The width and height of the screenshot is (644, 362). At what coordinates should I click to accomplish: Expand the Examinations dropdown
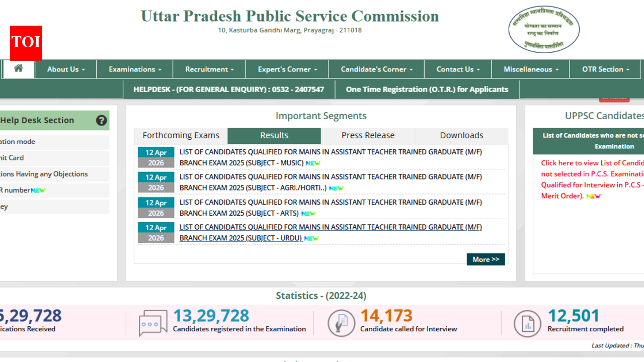134,69
